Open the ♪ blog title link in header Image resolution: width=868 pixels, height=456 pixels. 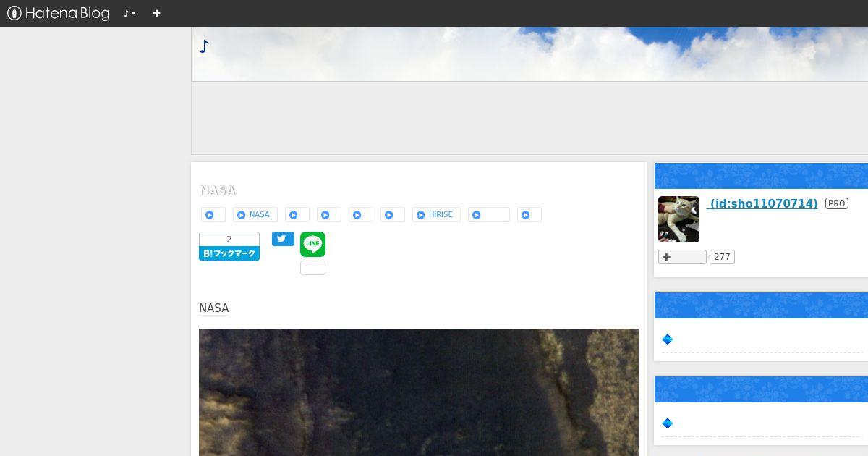pos(204,46)
